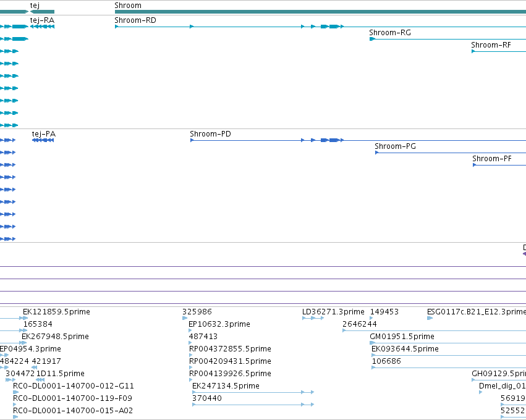This screenshot has width=526, height=420.
Task: Click the Shroom-RD exon block cluster
Action: [331, 27]
